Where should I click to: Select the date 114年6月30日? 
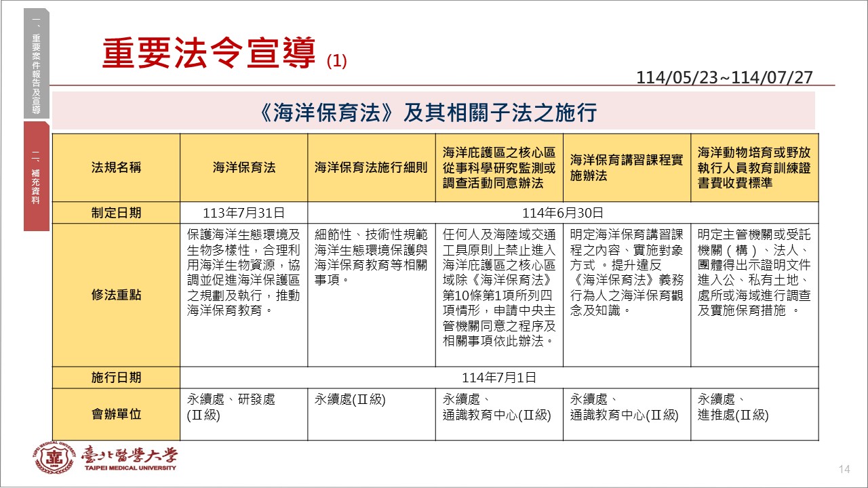click(x=564, y=212)
